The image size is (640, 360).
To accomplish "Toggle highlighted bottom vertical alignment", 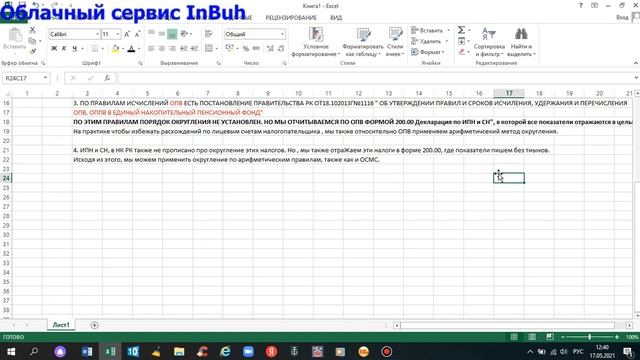I will (x=172, y=34).
